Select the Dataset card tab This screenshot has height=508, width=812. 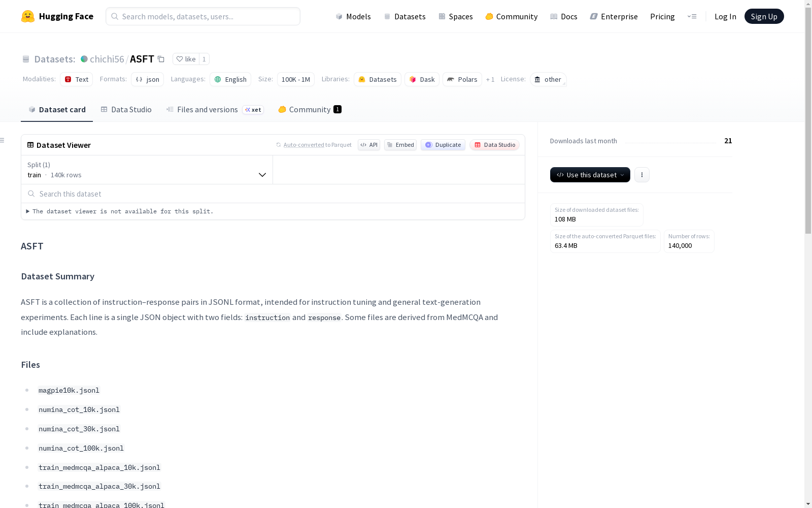pyautogui.click(x=57, y=110)
